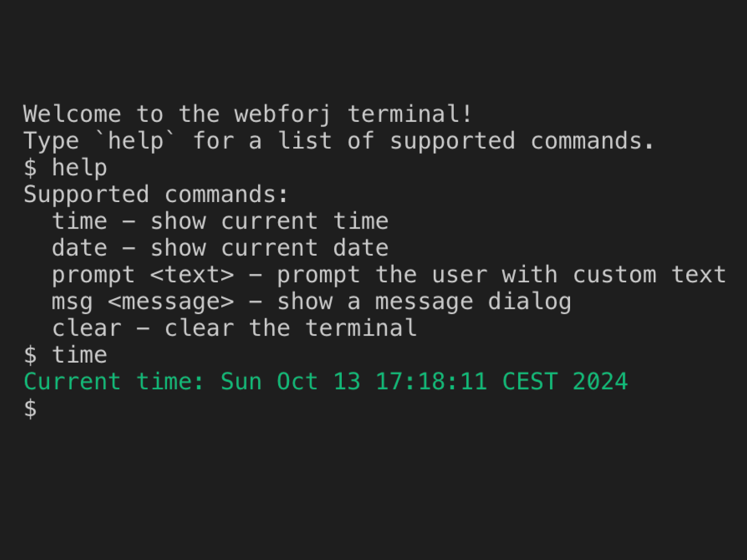Click the 'date – show current date' entry
Image resolution: width=747 pixels, height=560 pixels.
point(220,248)
